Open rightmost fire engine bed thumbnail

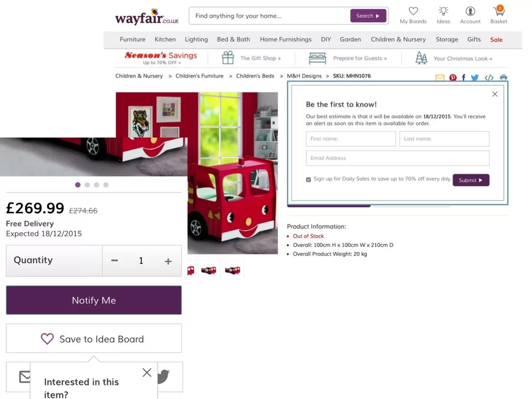click(x=232, y=270)
